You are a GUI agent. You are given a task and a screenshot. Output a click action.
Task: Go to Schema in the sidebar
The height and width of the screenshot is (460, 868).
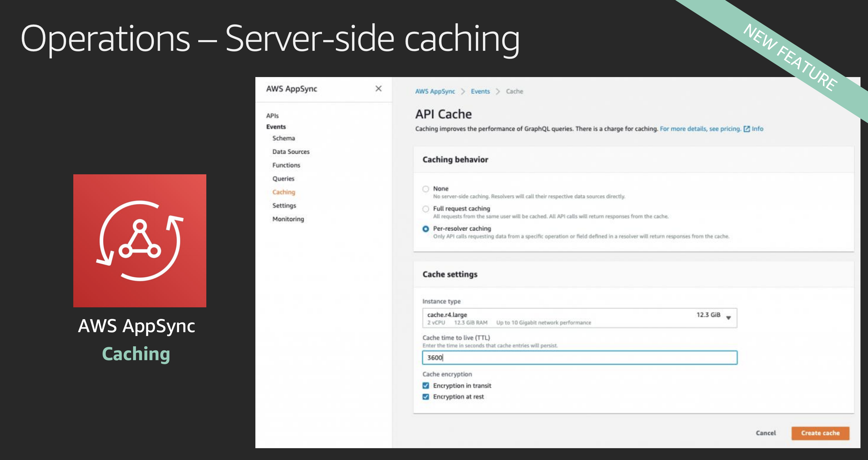pyautogui.click(x=283, y=138)
